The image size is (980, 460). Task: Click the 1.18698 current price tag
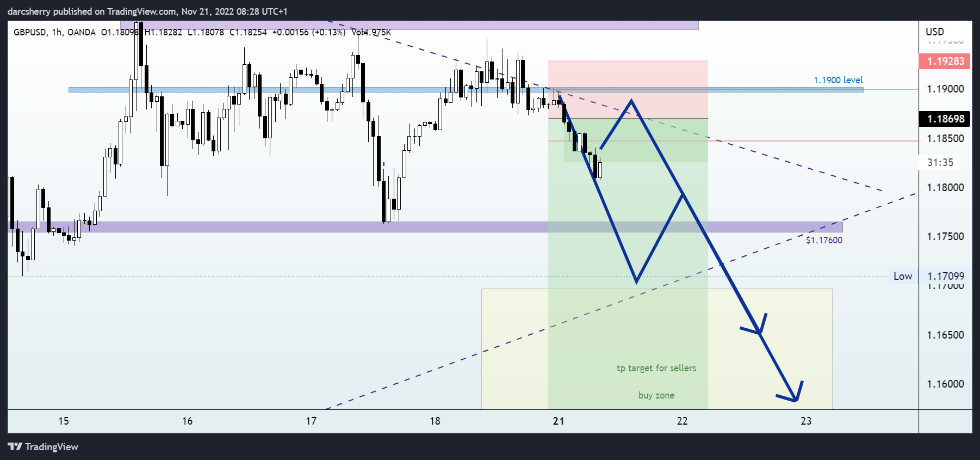(945, 119)
